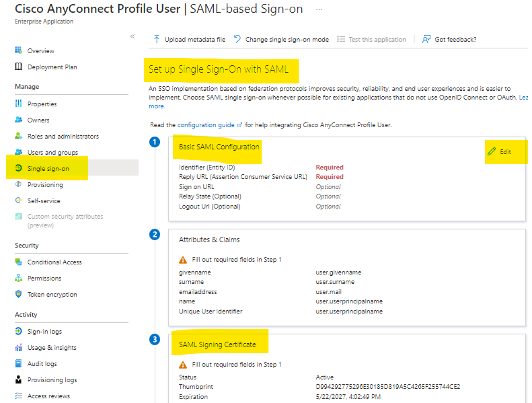The width and height of the screenshot is (532, 403).
Task: Open Self-service settings
Action: point(44,200)
